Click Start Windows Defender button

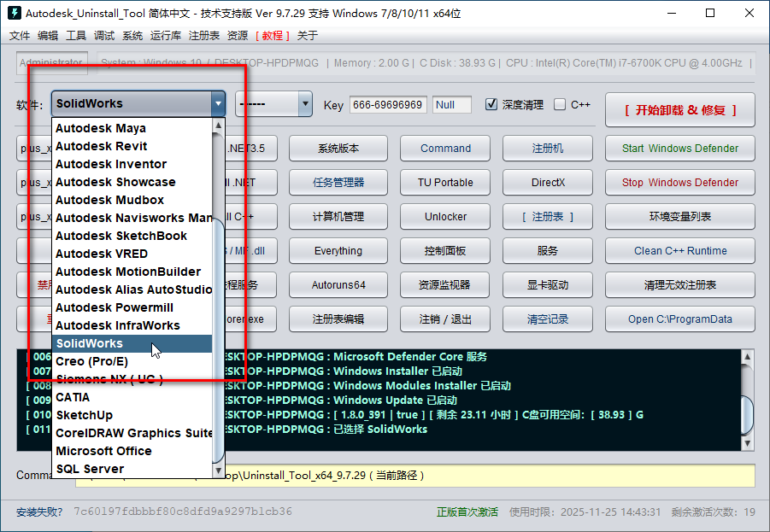pos(680,149)
